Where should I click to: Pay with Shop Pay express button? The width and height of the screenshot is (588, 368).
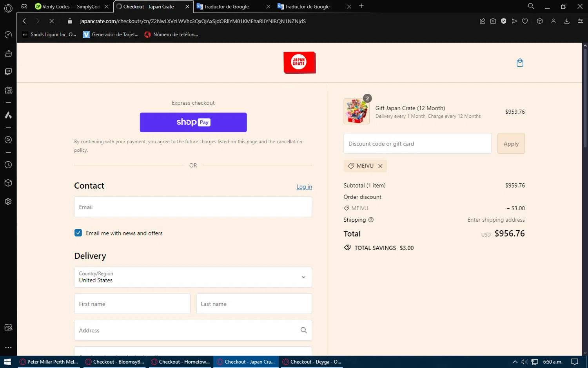(x=193, y=122)
